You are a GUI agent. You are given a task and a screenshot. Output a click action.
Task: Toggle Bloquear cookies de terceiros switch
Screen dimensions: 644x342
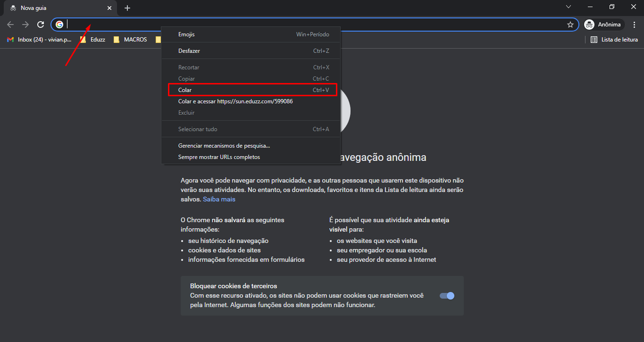446,296
